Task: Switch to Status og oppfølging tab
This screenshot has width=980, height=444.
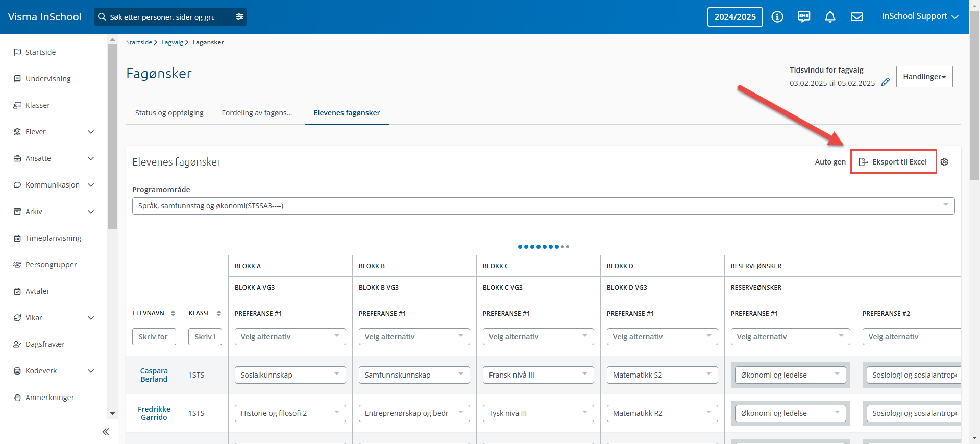Action: click(169, 113)
